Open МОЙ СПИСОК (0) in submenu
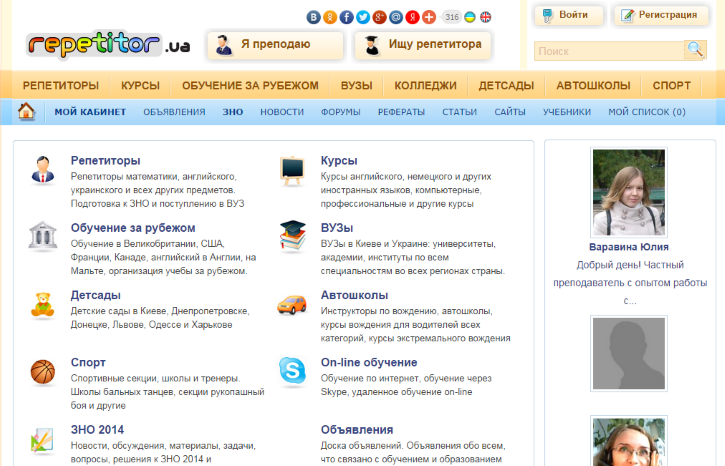 (647, 112)
